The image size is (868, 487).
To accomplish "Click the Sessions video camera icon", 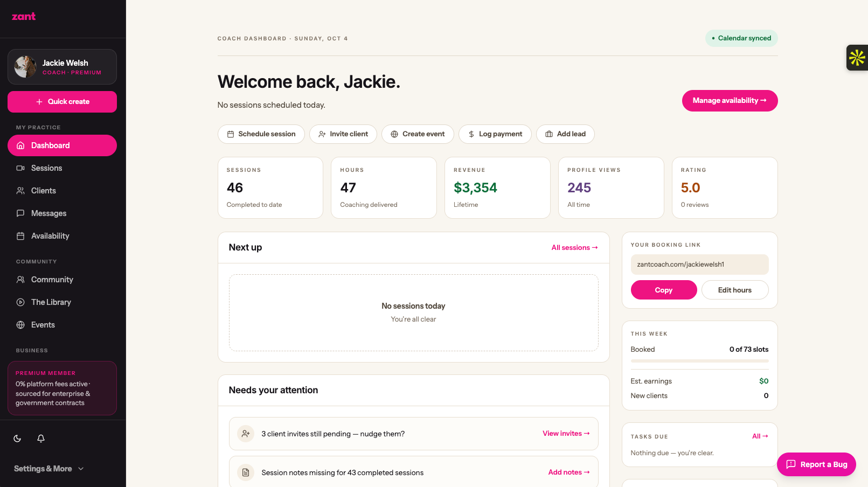I will click(x=20, y=168).
